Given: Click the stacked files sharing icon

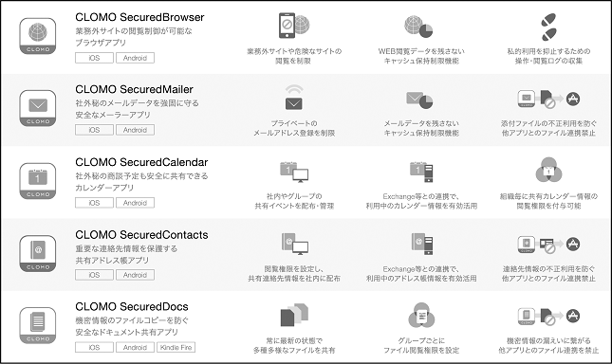Looking at the screenshot, I should coord(294,315).
